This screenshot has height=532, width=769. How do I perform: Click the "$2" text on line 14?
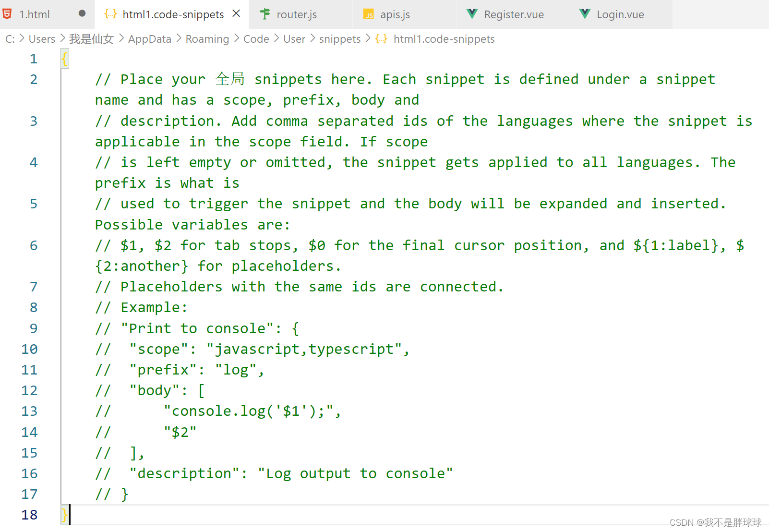tap(180, 432)
